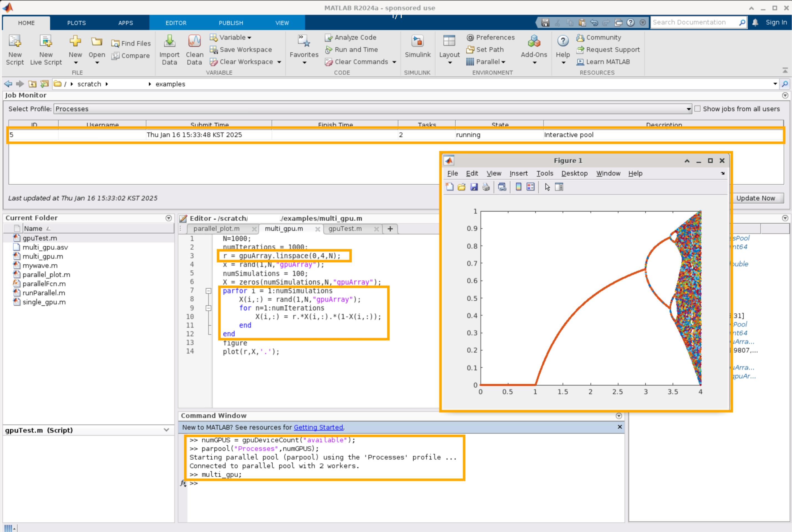The width and height of the screenshot is (792, 532).
Task: Open Learn MATLAB
Action: [x=603, y=62]
